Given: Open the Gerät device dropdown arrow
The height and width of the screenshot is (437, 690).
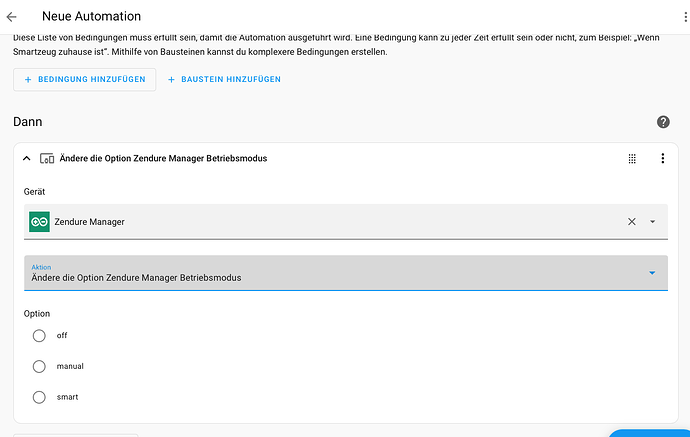Looking at the screenshot, I should click(x=653, y=222).
